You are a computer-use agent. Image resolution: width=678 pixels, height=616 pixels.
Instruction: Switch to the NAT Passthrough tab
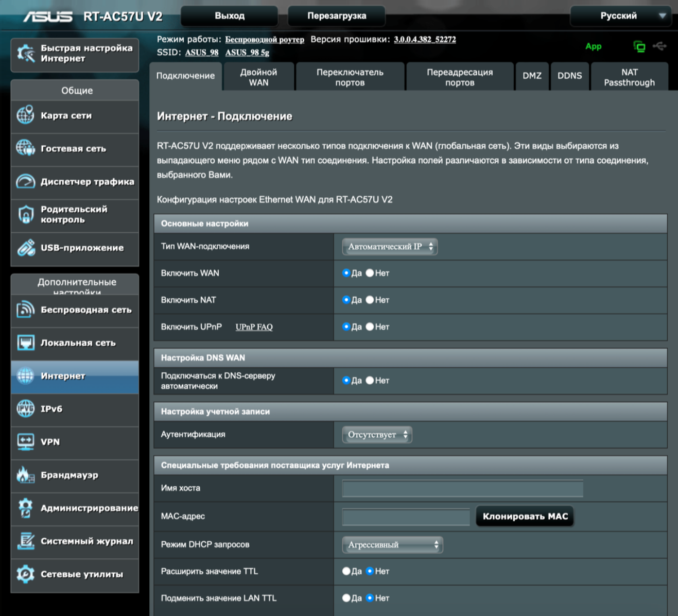[630, 77]
